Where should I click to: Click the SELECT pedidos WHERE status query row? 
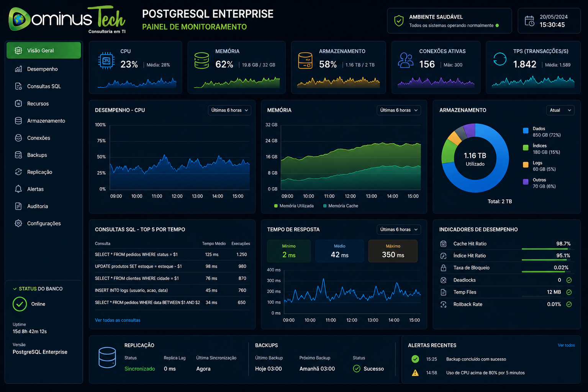coord(172,255)
